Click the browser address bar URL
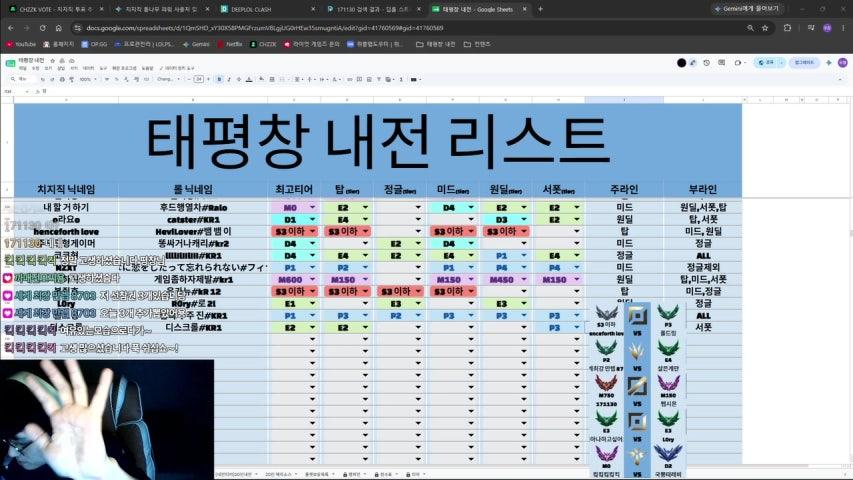Screen dimensions: 853x480 pos(264,28)
